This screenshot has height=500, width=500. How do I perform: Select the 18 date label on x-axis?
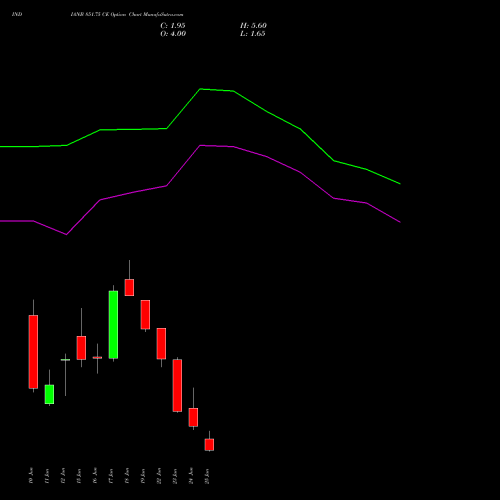click(127, 476)
